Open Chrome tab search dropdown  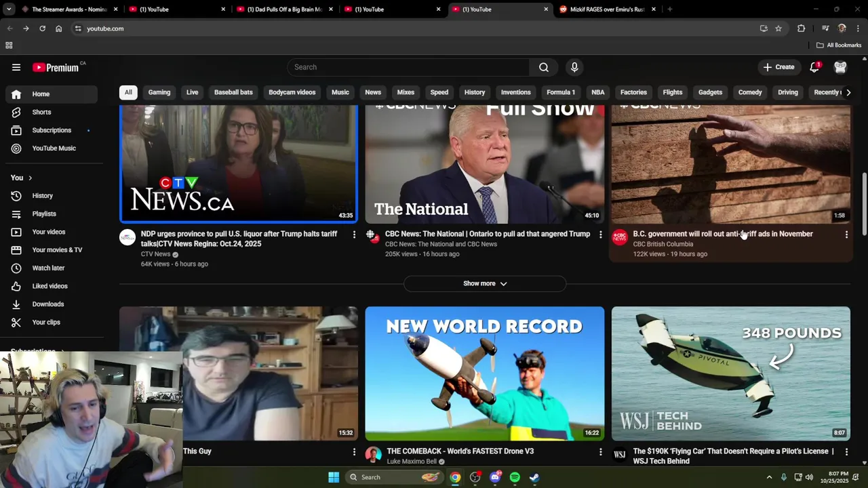pyautogui.click(x=9, y=9)
